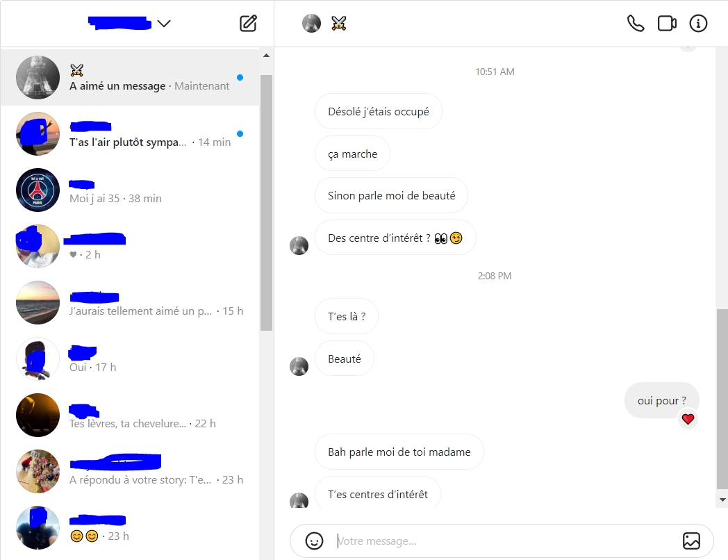This screenshot has height=560, width=728.
Task: Open chat 'A répondu à votre story'
Action: tap(130, 471)
